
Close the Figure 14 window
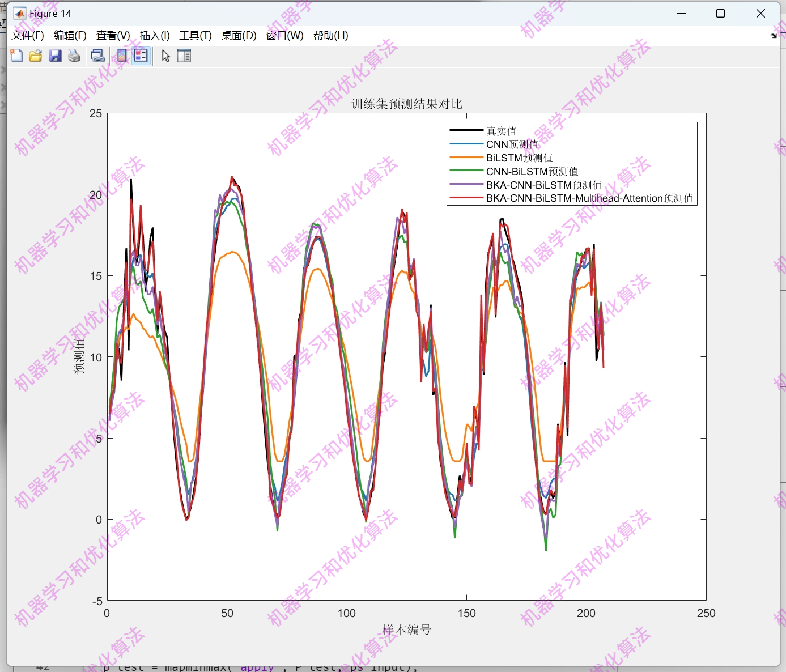(x=760, y=14)
